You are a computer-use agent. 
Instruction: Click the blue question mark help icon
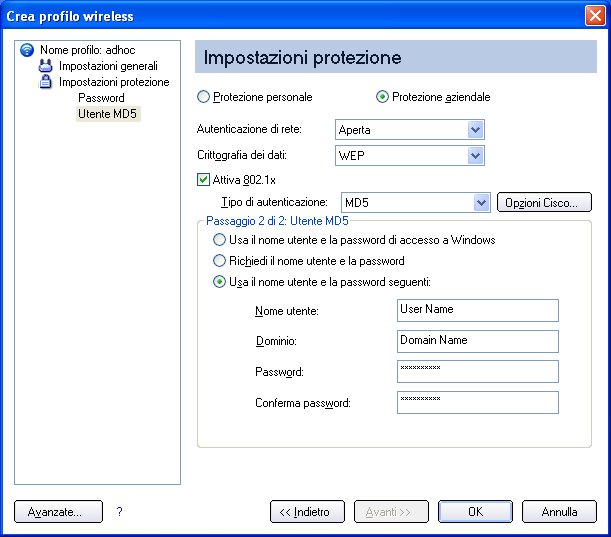click(x=119, y=511)
